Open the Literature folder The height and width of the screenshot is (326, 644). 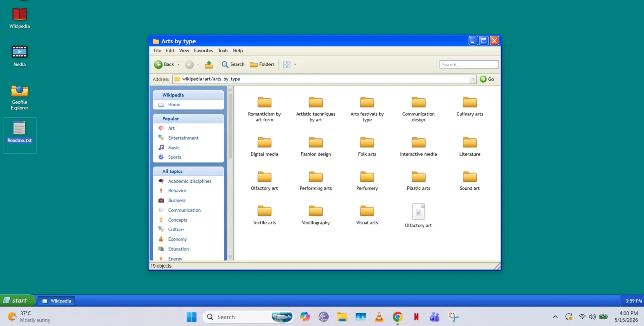(470, 147)
